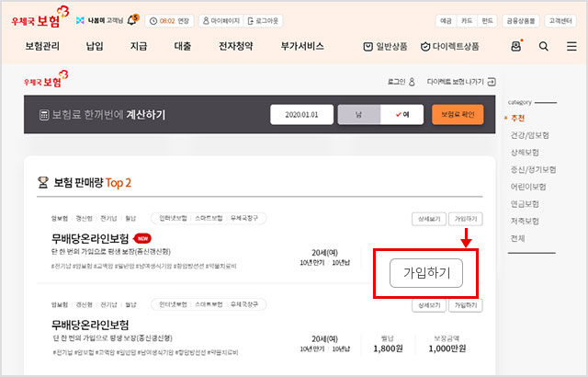Open the 부가서비스 menu

coord(302,46)
